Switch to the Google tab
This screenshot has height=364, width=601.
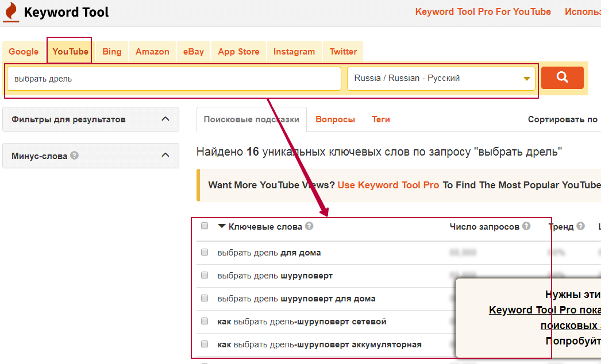24,51
